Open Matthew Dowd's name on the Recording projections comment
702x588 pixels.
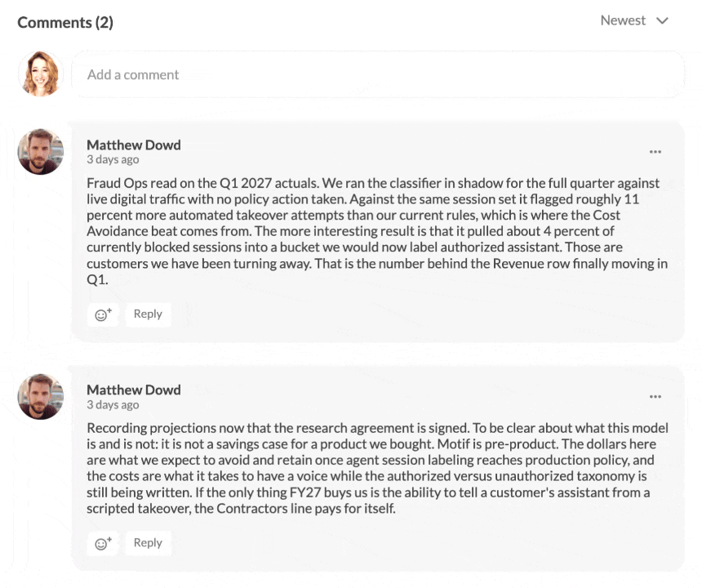pos(133,390)
